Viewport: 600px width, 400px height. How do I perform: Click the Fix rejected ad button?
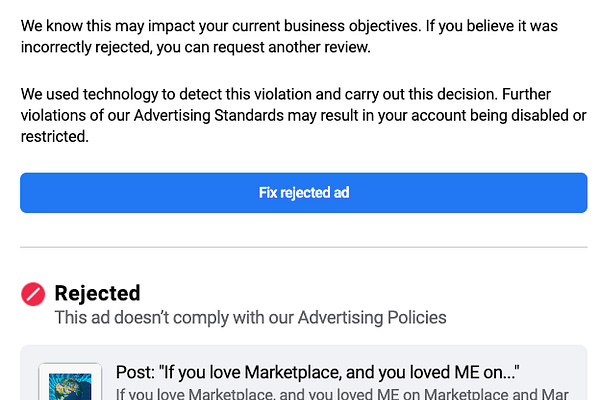tap(303, 193)
